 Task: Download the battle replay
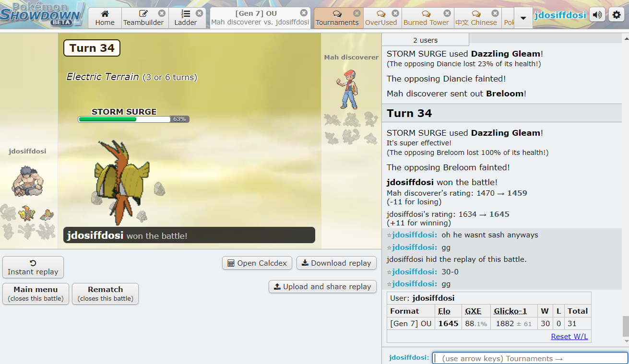(x=336, y=263)
